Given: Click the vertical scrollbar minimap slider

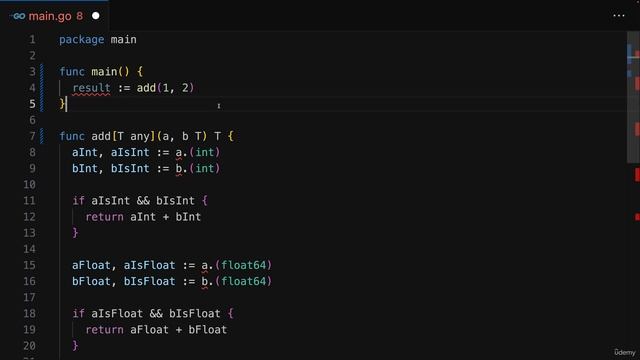Looking at the screenshot, I should point(633,97).
